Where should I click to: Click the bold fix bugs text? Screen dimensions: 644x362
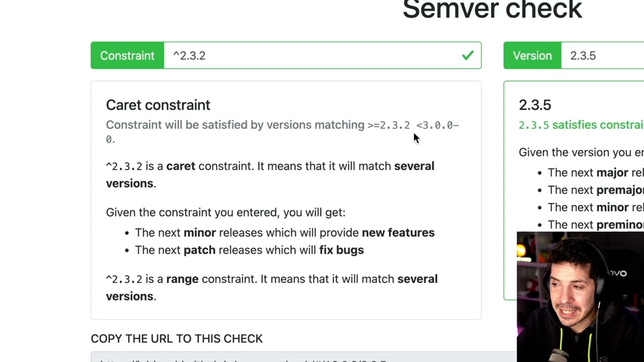tap(341, 250)
